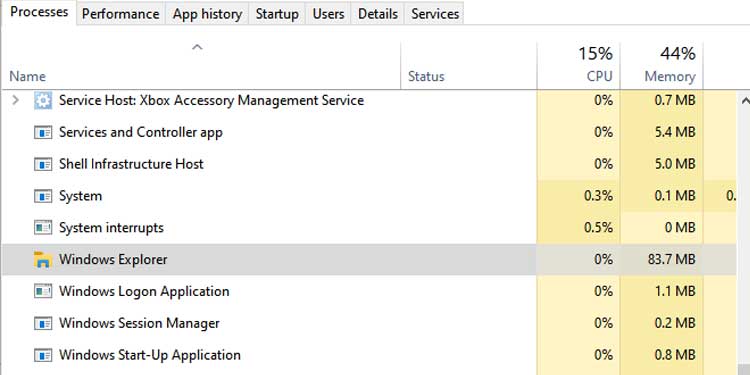Sort by the Memory column header
Screen dimensions: 750x375
coord(670,77)
